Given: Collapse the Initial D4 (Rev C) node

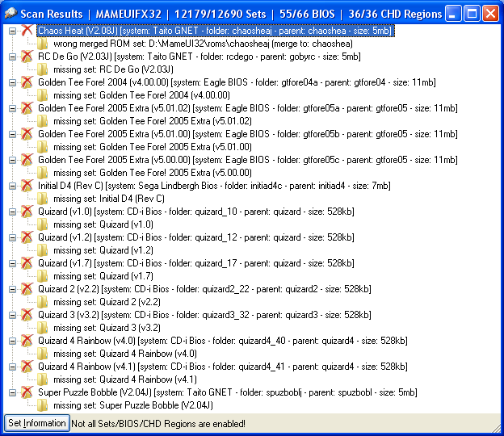Looking at the screenshot, I should click(12, 186).
